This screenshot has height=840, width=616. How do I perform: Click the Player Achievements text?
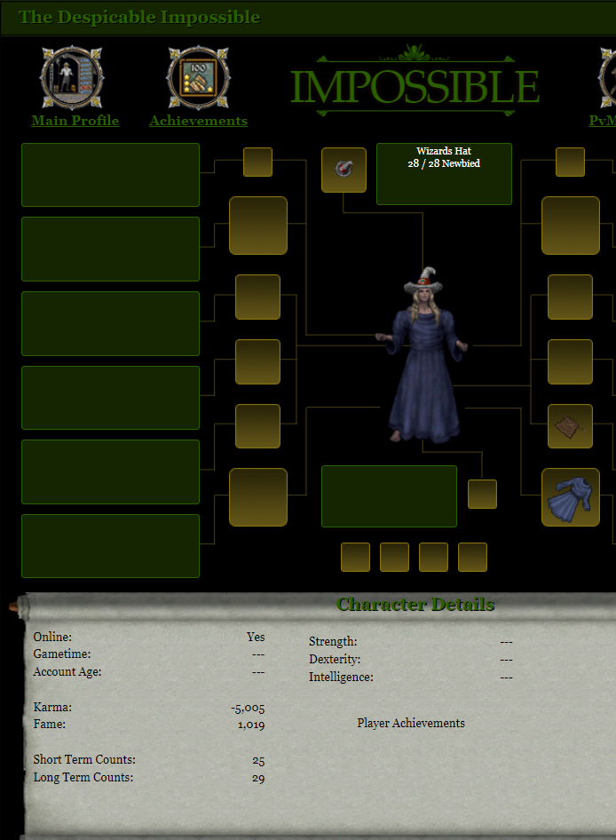coord(411,723)
